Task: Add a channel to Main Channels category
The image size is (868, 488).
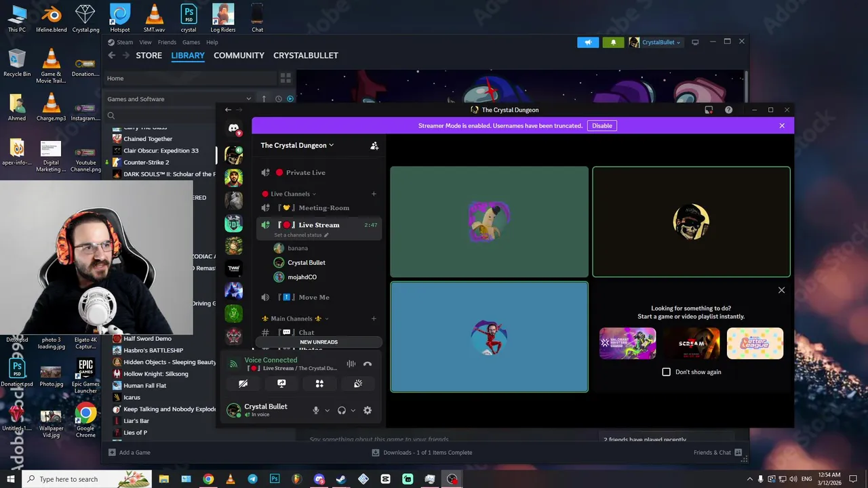Action: click(374, 319)
